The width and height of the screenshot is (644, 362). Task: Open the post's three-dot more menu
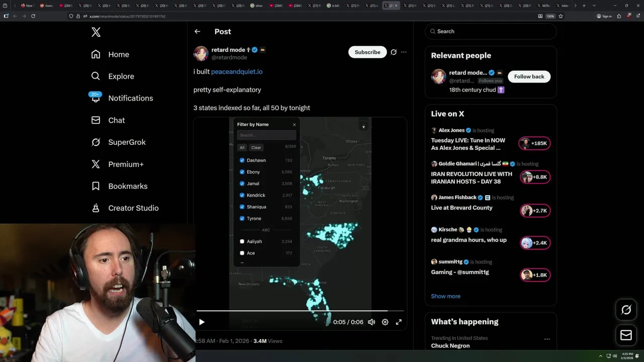tap(404, 52)
